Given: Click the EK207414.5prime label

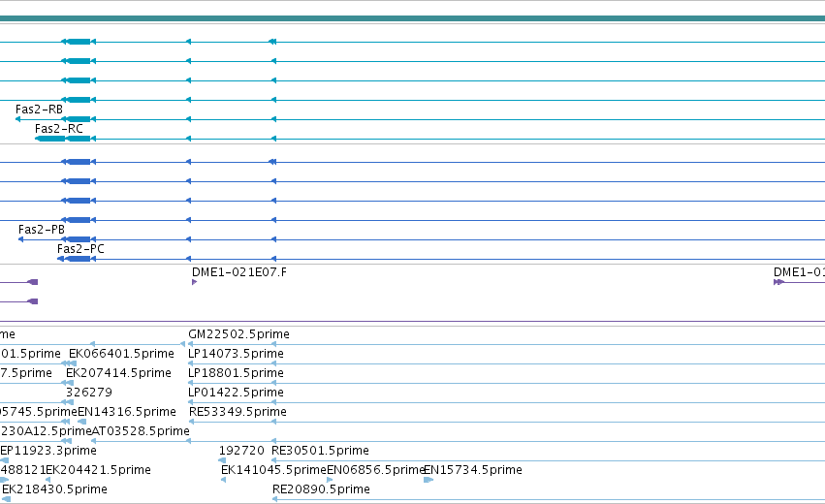Looking at the screenshot, I should [x=118, y=373].
